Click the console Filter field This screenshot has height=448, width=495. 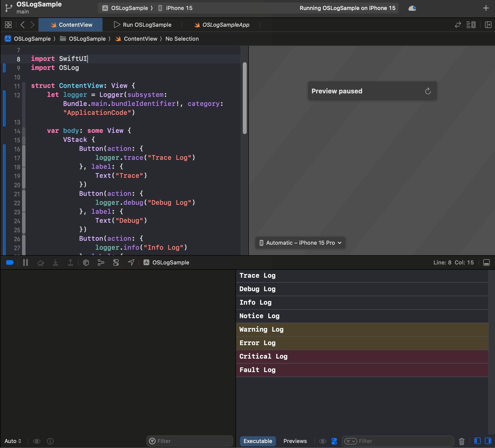[x=398, y=441]
